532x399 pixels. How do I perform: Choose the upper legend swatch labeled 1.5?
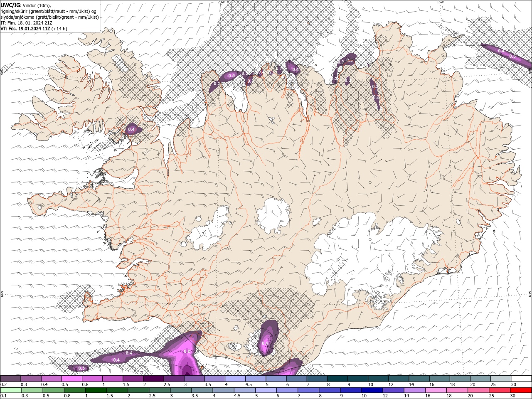(133, 379)
